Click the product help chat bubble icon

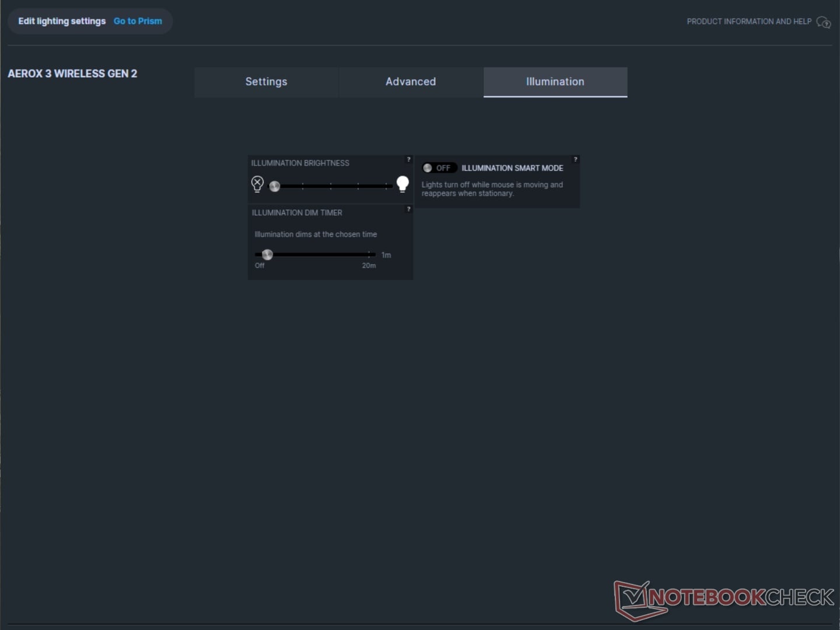(x=823, y=22)
